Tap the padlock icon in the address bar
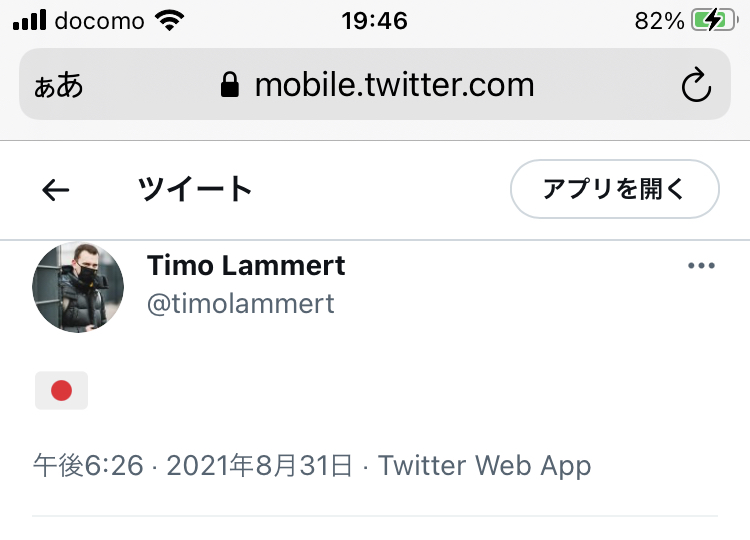750x540 pixels. (x=230, y=85)
